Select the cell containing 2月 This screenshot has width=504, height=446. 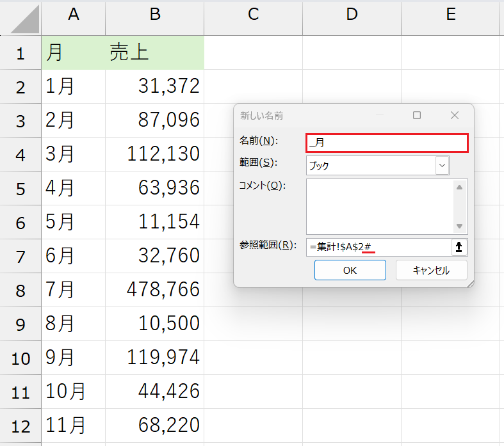coord(73,120)
